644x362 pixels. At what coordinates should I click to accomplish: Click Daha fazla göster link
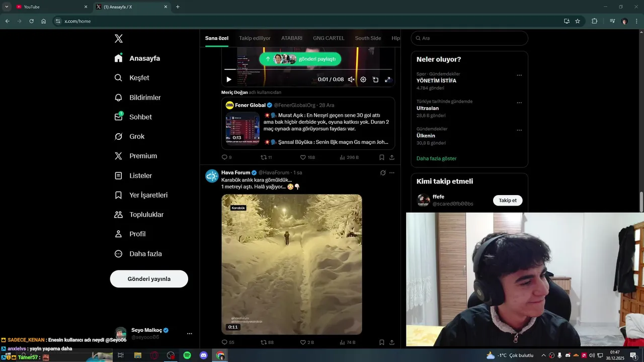[x=437, y=158]
